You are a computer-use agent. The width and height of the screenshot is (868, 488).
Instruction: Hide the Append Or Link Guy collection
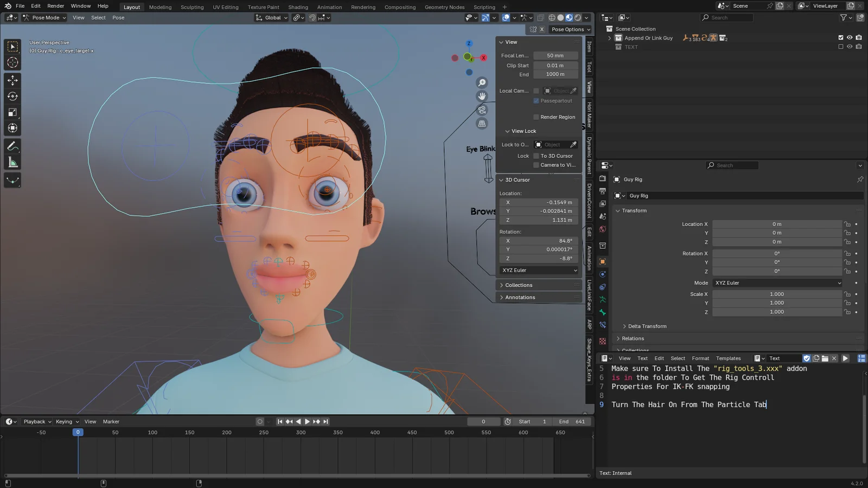(850, 37)
